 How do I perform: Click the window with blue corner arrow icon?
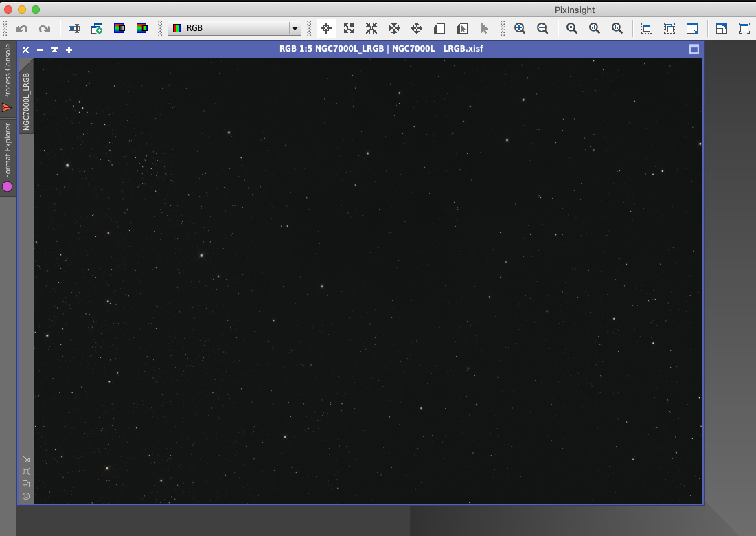[x=692, y=28]
